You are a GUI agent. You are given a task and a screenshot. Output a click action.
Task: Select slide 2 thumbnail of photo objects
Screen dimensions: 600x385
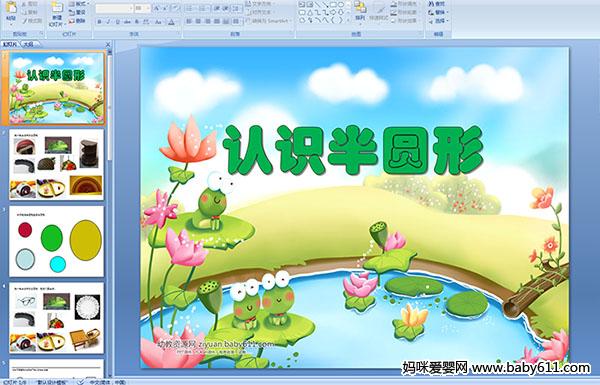point(57,165)
